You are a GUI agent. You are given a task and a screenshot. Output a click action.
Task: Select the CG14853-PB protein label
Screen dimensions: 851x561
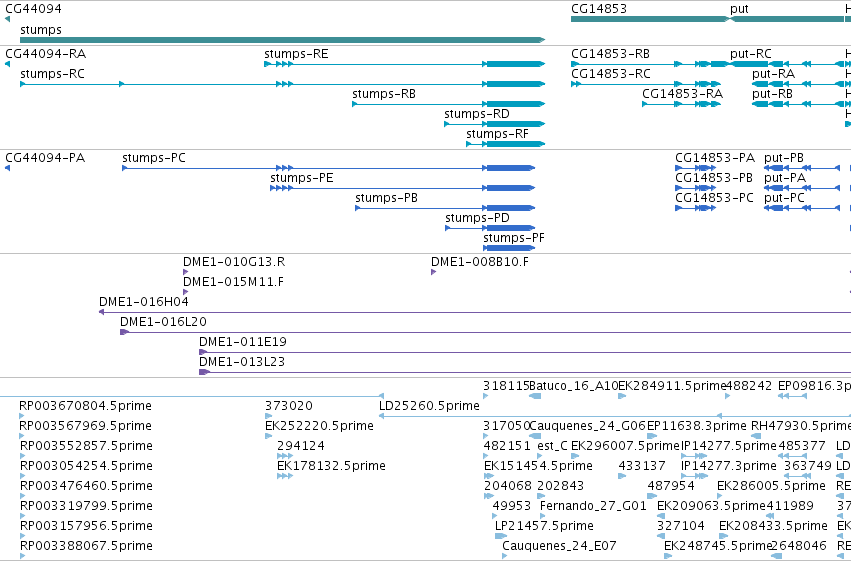[x=714, y=178]
